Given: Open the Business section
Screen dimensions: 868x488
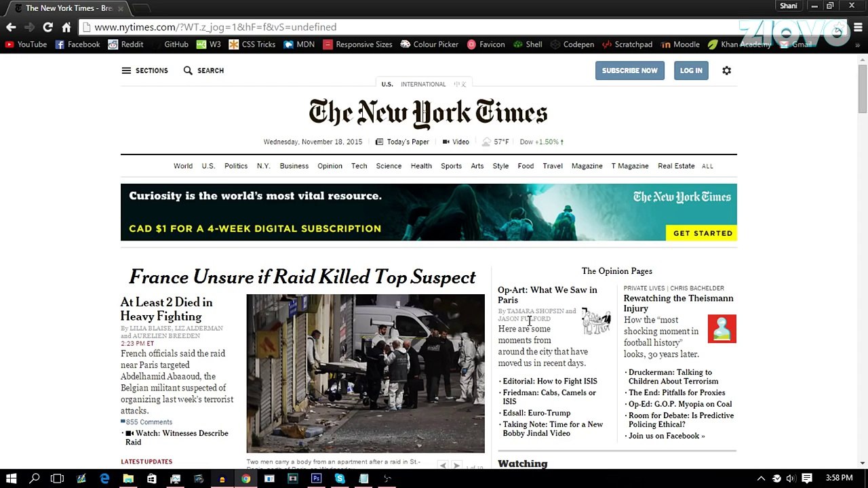Looking at the screenshot, I should tap(294, 166).
